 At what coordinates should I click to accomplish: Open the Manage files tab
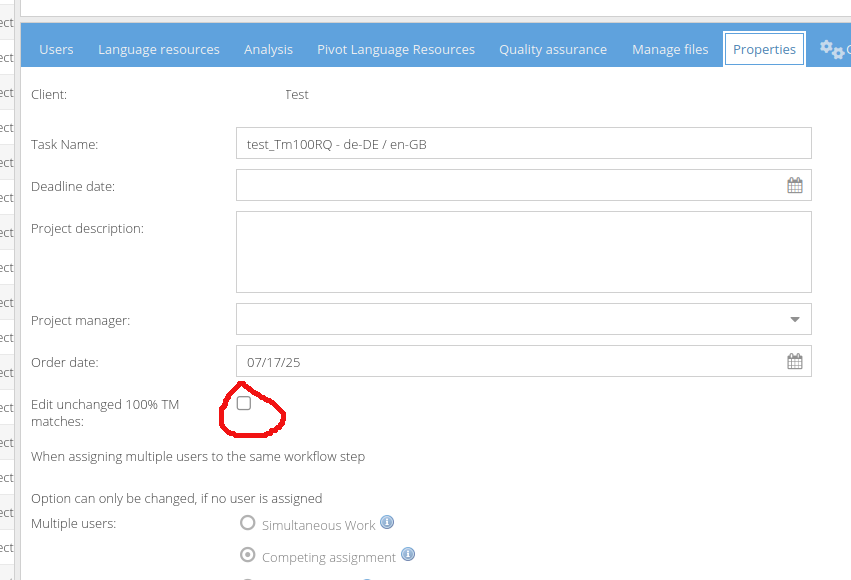point(670,49)
